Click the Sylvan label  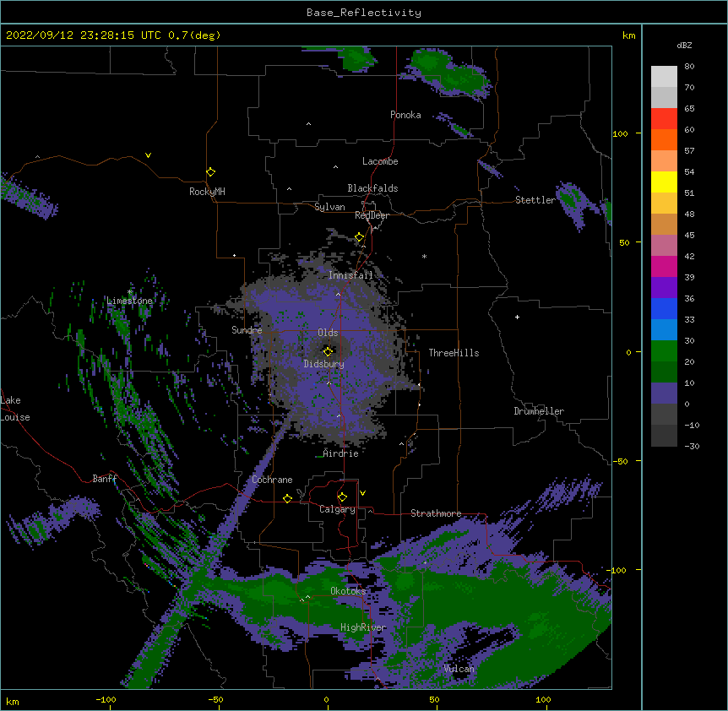pyautogui.click(x=329, y=207)
